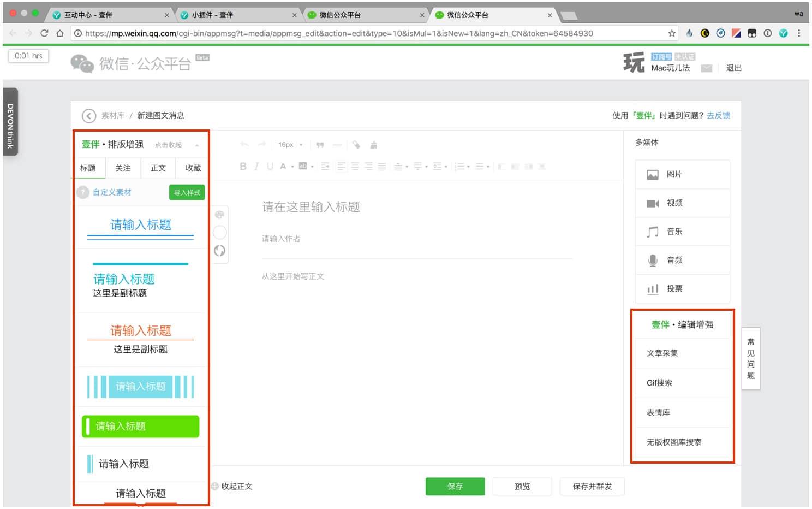This screenshot has height=509, width=812.
Task: Pick the orange title with subtitle template
Action: click(141, 339)
